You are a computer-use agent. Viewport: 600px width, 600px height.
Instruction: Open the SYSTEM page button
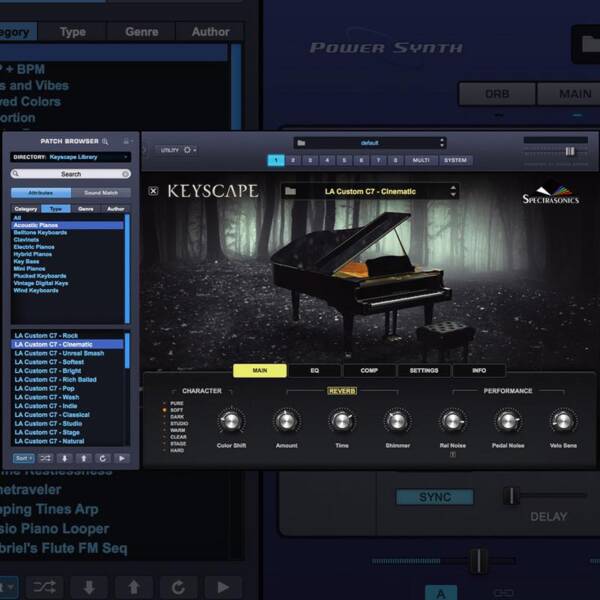point(455,160)
